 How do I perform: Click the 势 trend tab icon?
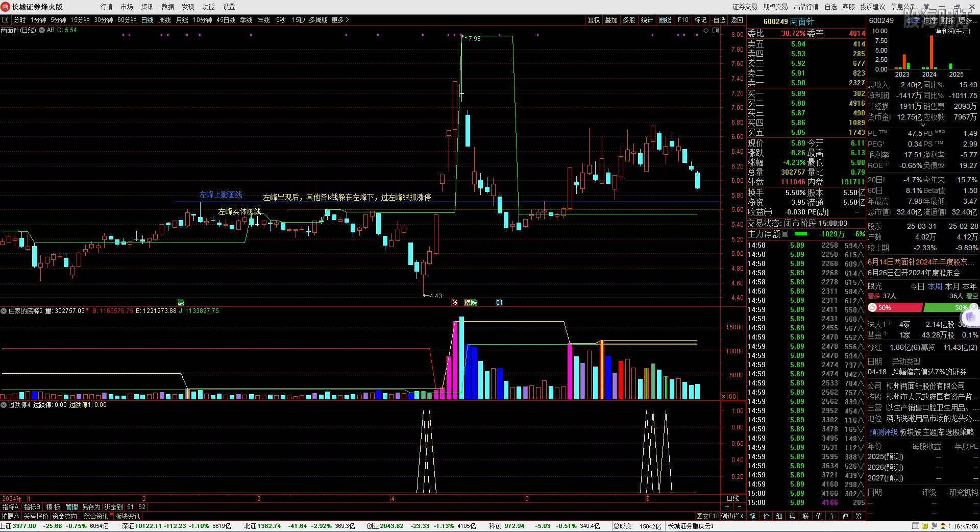(792, 516)
